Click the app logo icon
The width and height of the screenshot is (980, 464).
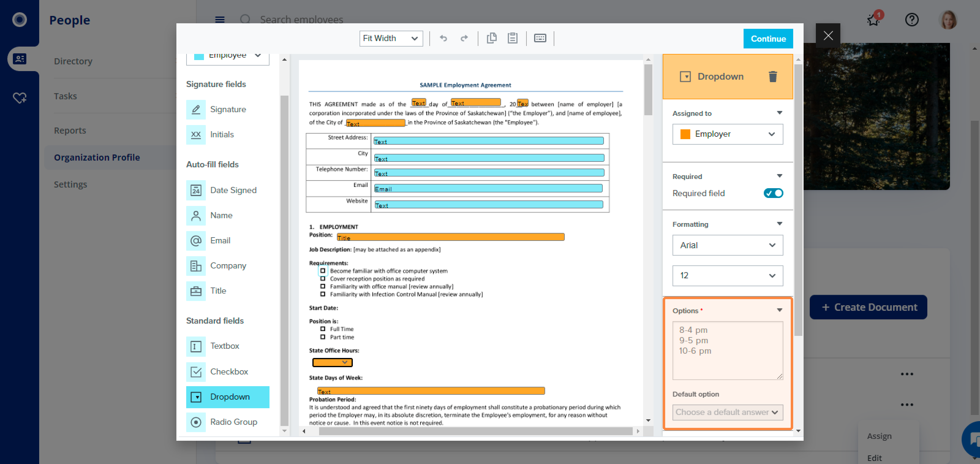pos(19,19)
